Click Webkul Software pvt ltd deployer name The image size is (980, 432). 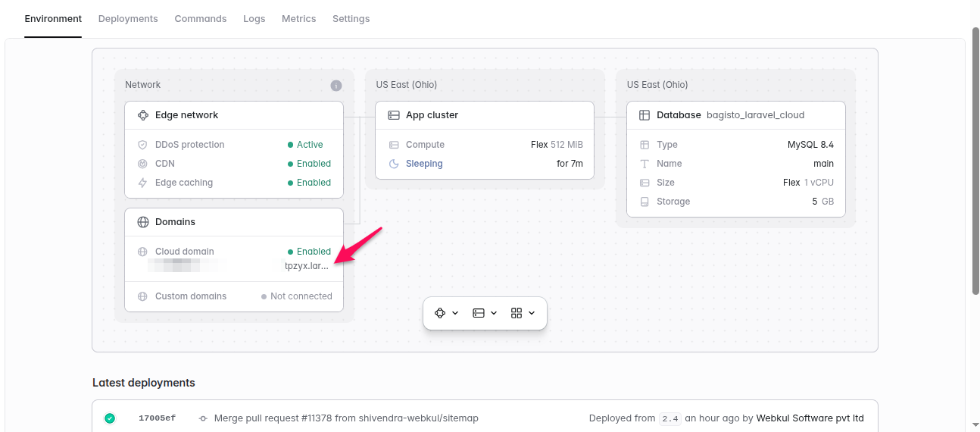pos(810,418)
